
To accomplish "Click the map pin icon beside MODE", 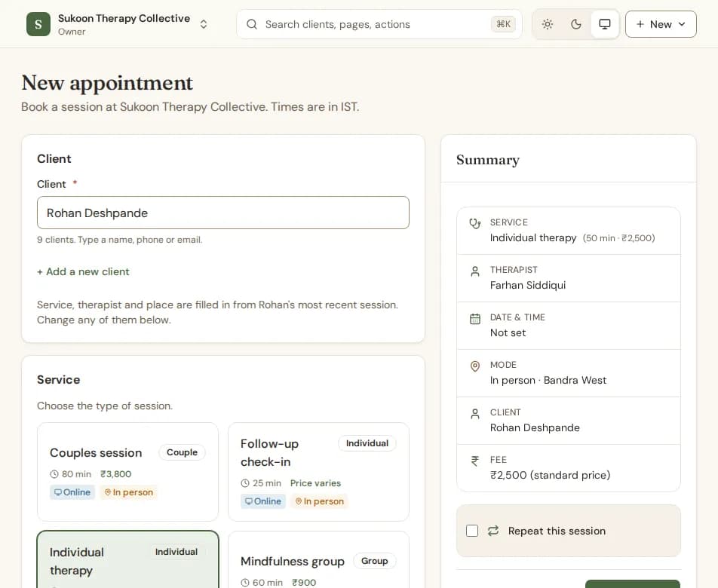I will [x=475, y=366].
